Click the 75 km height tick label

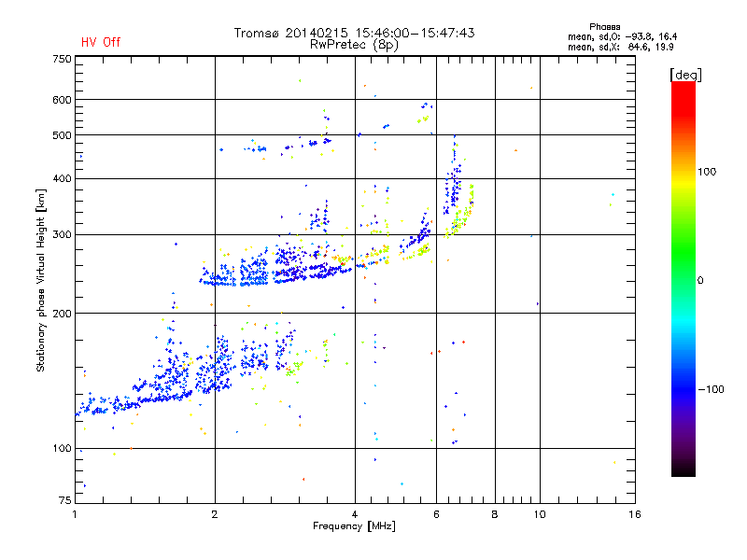tap(65, 500)
